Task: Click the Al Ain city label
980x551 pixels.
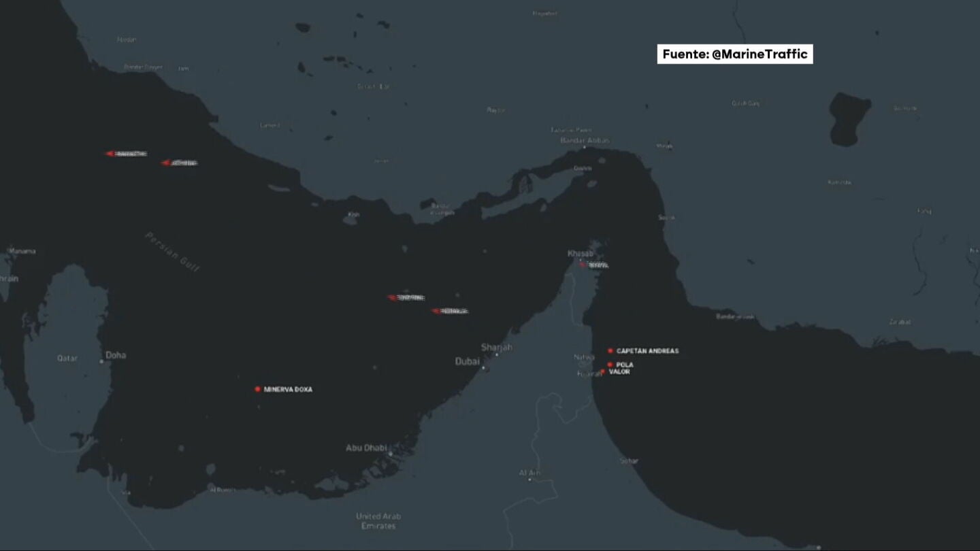Action: tap(529, 472)
